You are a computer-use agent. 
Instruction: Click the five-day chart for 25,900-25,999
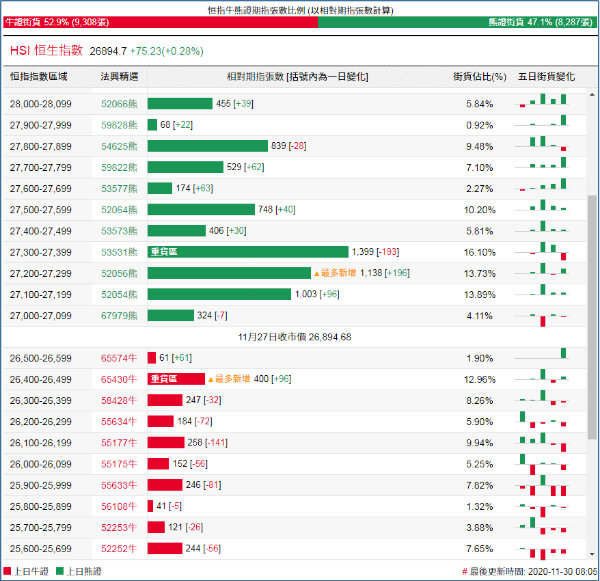[543, 485]
